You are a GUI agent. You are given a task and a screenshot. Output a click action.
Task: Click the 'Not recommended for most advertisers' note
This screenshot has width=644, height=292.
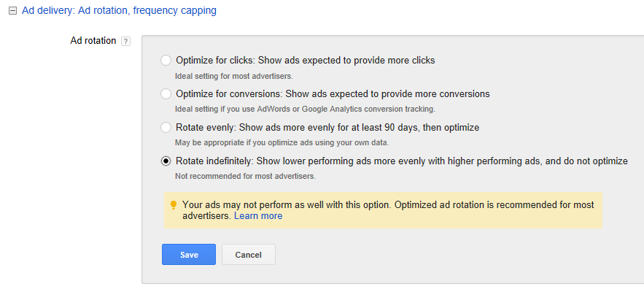[x=245, y=177]
